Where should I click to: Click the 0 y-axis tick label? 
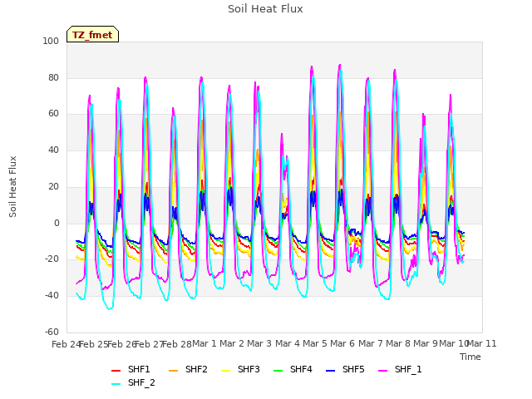(57, 224)
